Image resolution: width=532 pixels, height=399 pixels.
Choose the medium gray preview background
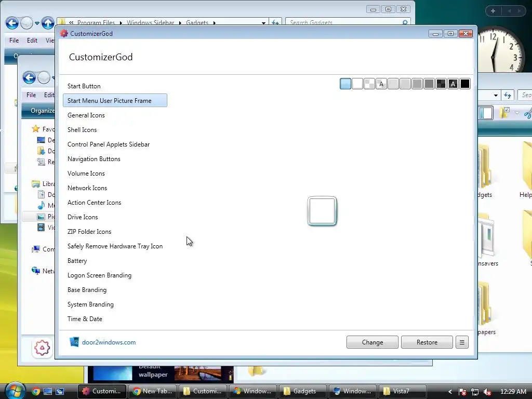(417, 84)
